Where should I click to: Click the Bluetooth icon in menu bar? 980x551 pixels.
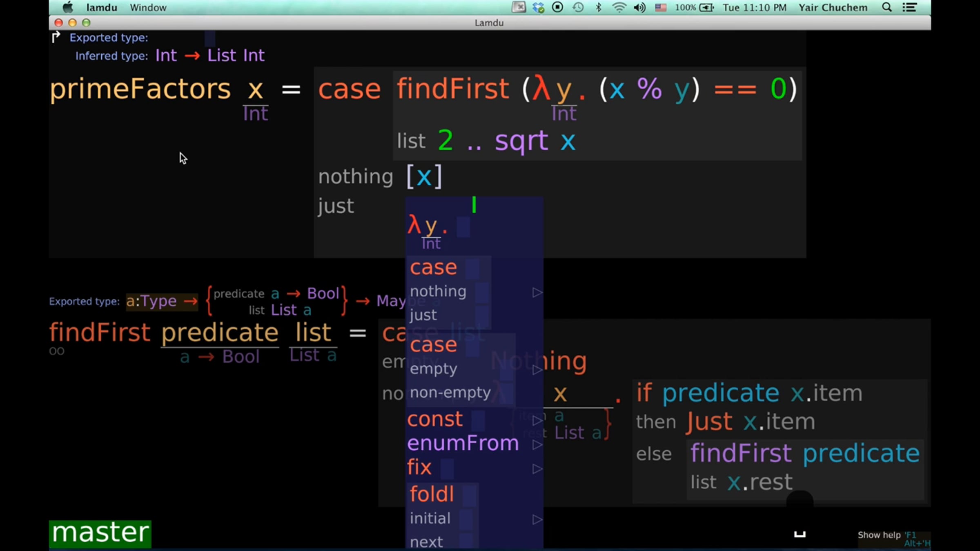pyautogui.click(x=599, y=7)
